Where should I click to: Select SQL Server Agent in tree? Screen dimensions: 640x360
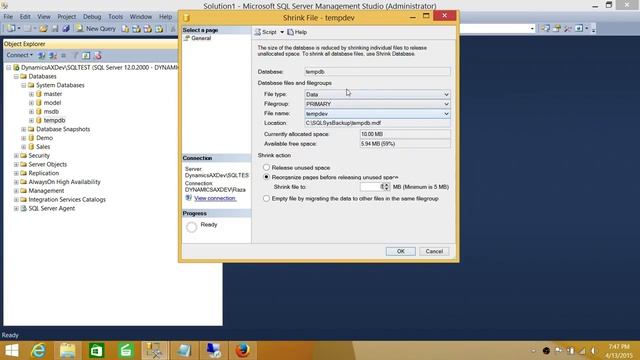(51, 208)
